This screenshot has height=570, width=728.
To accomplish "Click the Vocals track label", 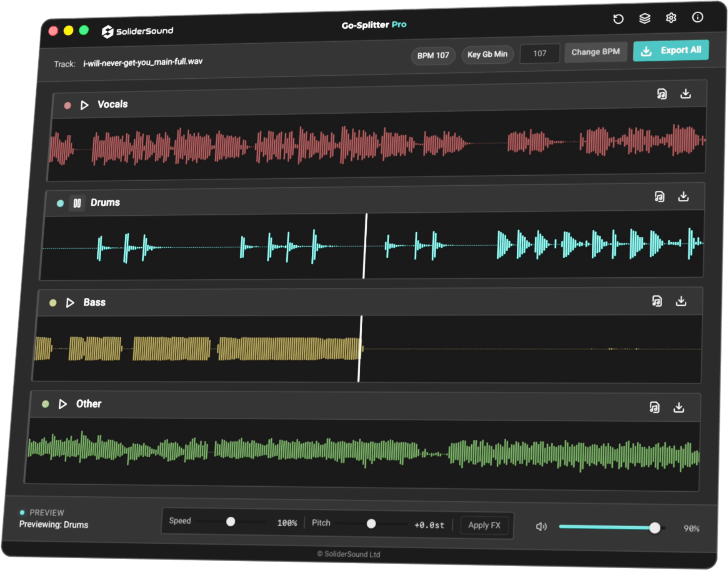I will click(113, 104).
